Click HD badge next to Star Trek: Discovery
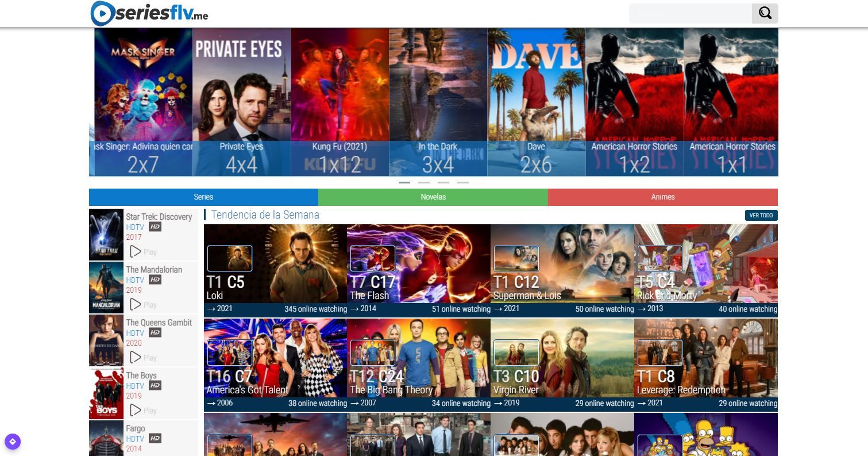 coord(155,227)
